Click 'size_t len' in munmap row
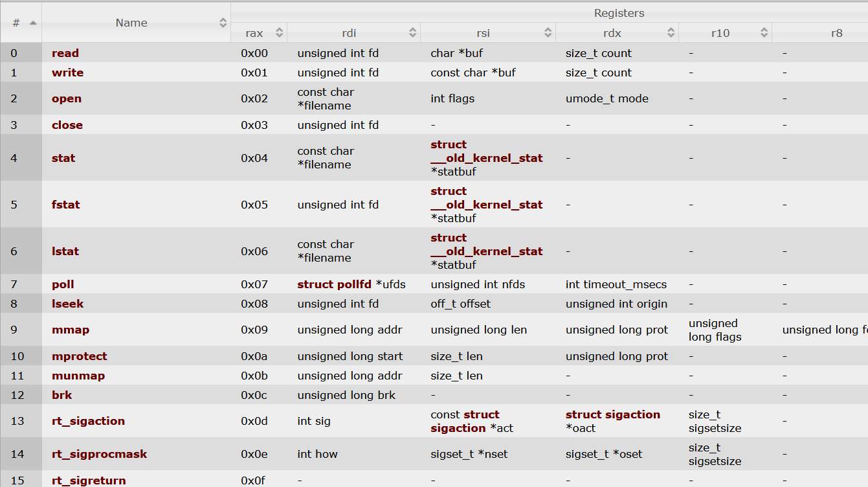Viewport: 868px width, 487px height. point(456,376)
